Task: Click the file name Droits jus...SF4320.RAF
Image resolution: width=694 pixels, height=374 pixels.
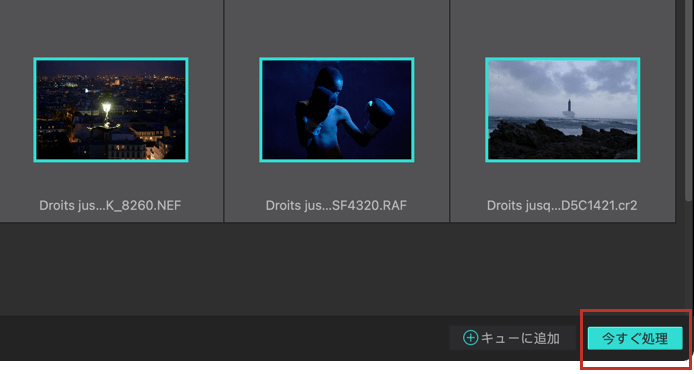Action: pos(336,205)
